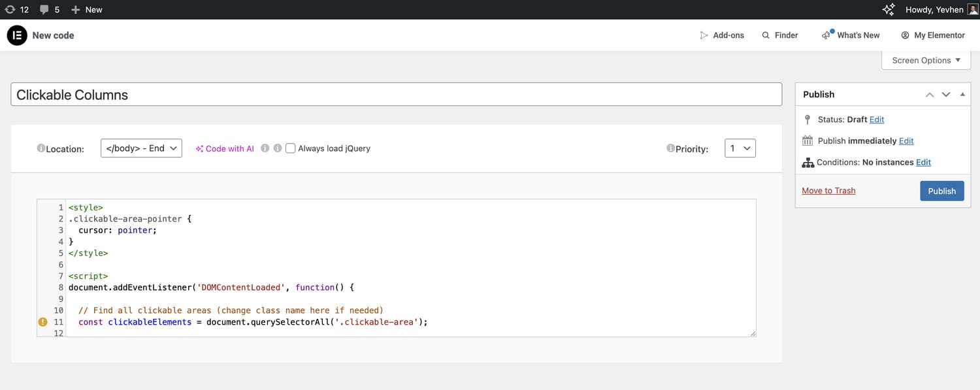Click the info icon beside Location label
980x390 pixels.
tap(41, 149)
